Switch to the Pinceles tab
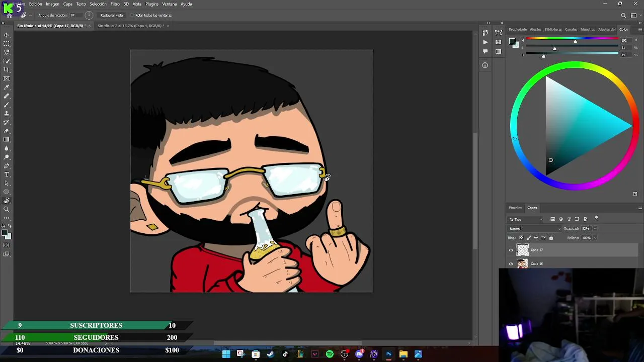The height and width of the screenshot is (362, 644). point(515,208)
